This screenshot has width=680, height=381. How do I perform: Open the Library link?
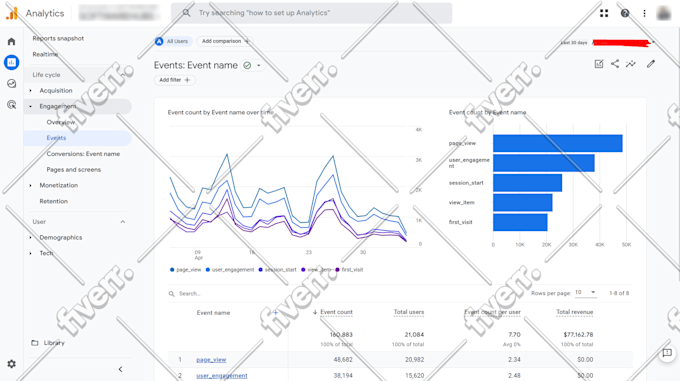(x=54, y=343)
